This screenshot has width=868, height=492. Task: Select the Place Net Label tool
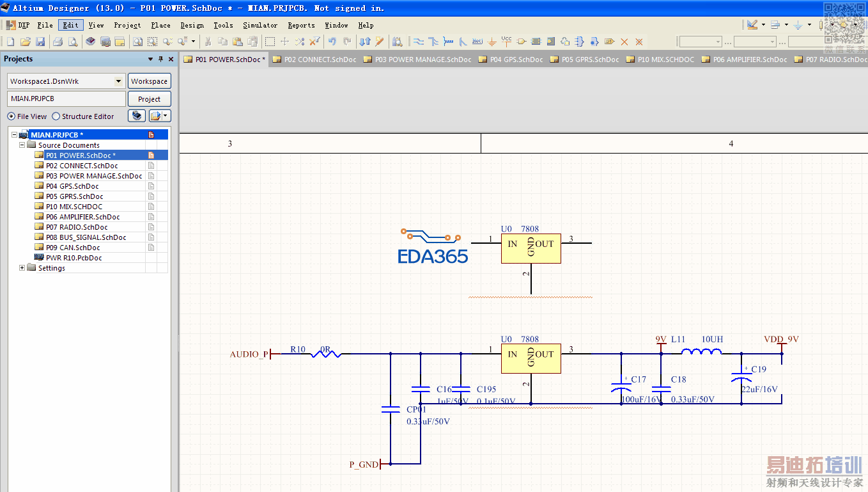tap(477, 42)
